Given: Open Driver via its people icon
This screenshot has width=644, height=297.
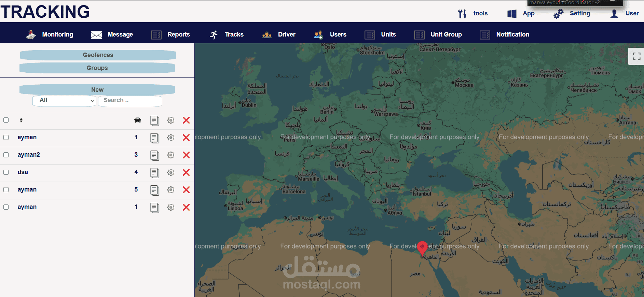Looking at the screenshot, I should pos(267,35).
